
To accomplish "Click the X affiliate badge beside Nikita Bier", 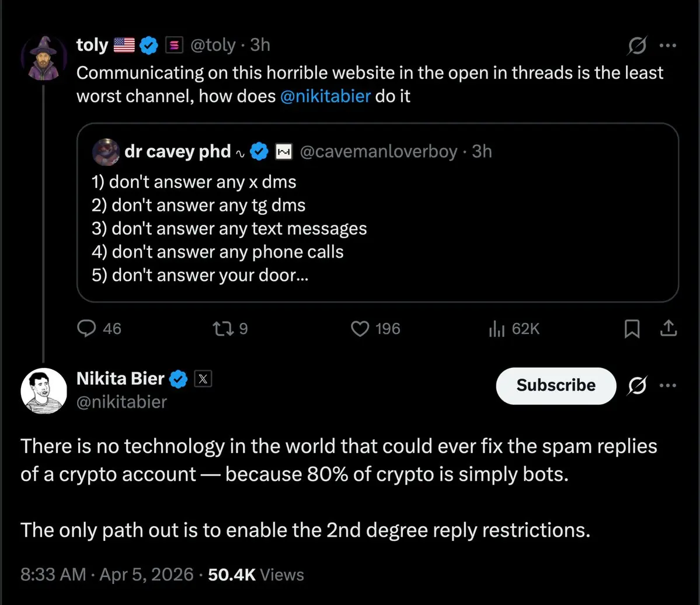I will click(x=203, y=379).
